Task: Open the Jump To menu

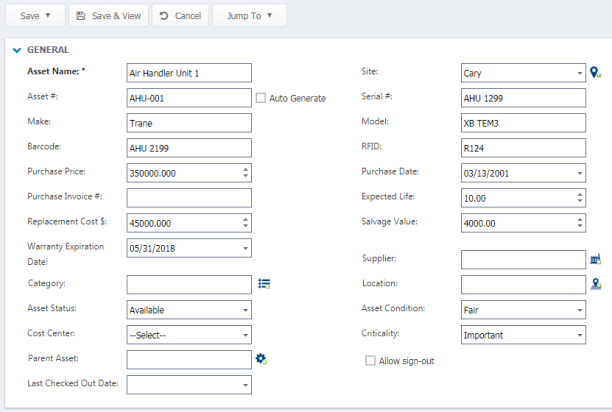Action: point(249,16)
